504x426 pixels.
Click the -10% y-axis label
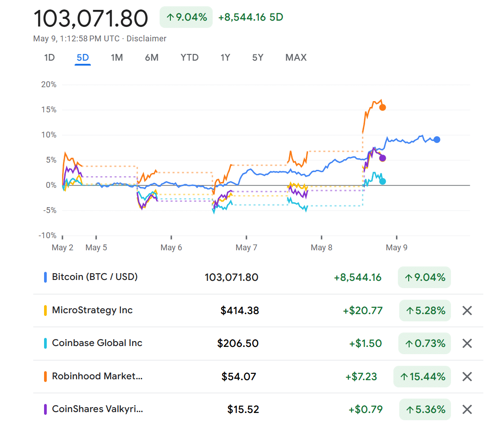[x=48, y=235]
